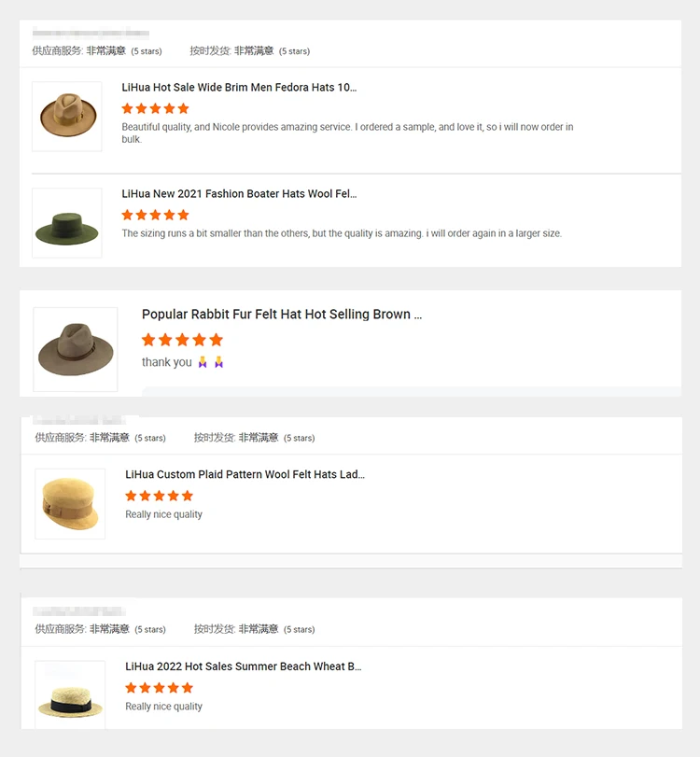Click "Really nice quality" under the Plaid Pattern hat
Viewport: 700px width, 757px height.
click(163, 514)
